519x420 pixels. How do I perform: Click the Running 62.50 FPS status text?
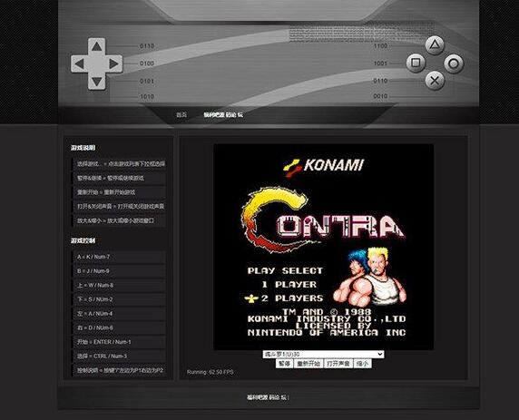coord(211,372)
